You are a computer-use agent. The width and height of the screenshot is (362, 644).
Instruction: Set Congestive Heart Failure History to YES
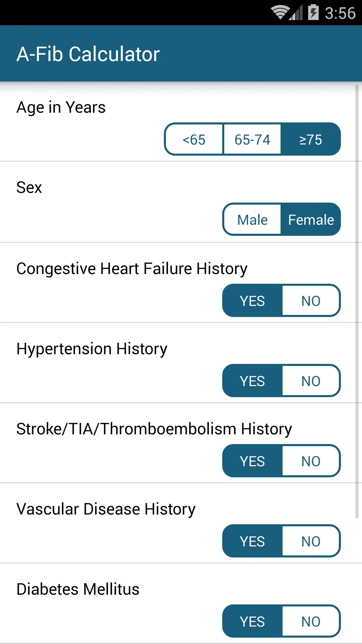pos(252,301)
